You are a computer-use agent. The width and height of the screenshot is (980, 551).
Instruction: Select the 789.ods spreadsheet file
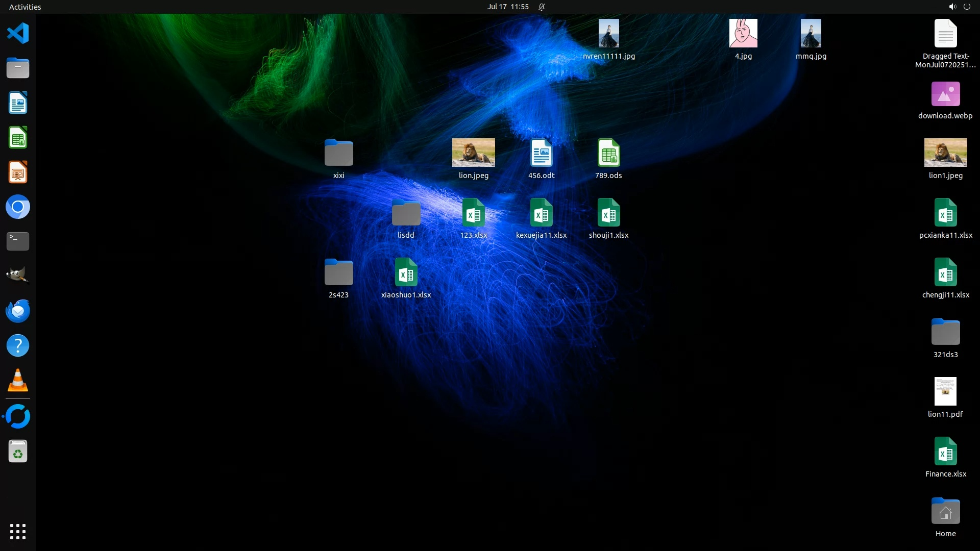608,153
